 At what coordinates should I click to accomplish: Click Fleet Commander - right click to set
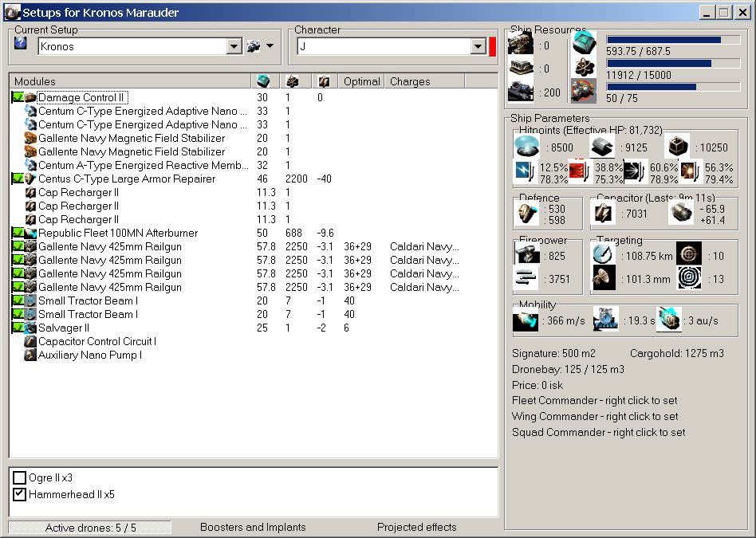click(594, 401)
